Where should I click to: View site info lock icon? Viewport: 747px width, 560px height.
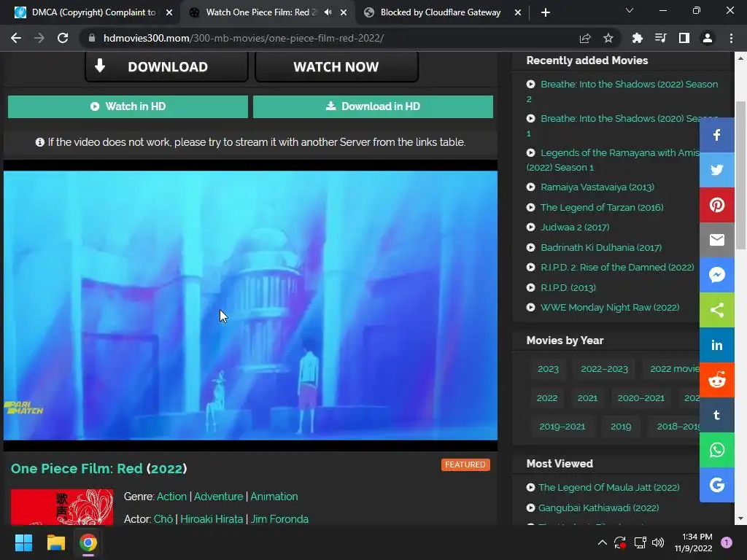(91, 38)
